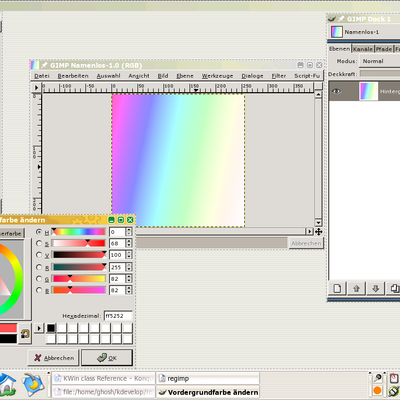The width and height of the screenshot is (400, 400).
Task: Select the H hue radio button
Action: pyautogui.click(x=39, y=232)
